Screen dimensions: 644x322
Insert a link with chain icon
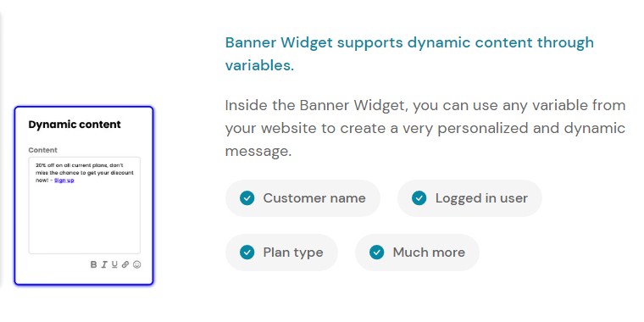click(x=125, y=264)
